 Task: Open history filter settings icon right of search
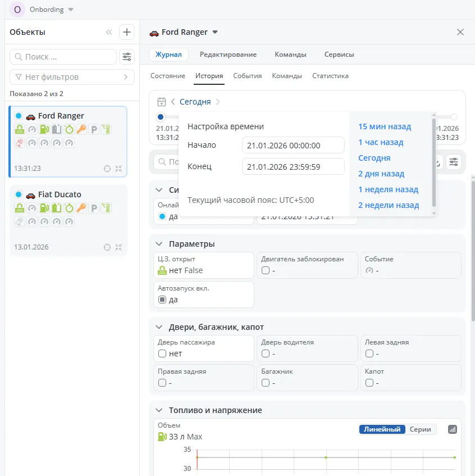coord(454,162)
